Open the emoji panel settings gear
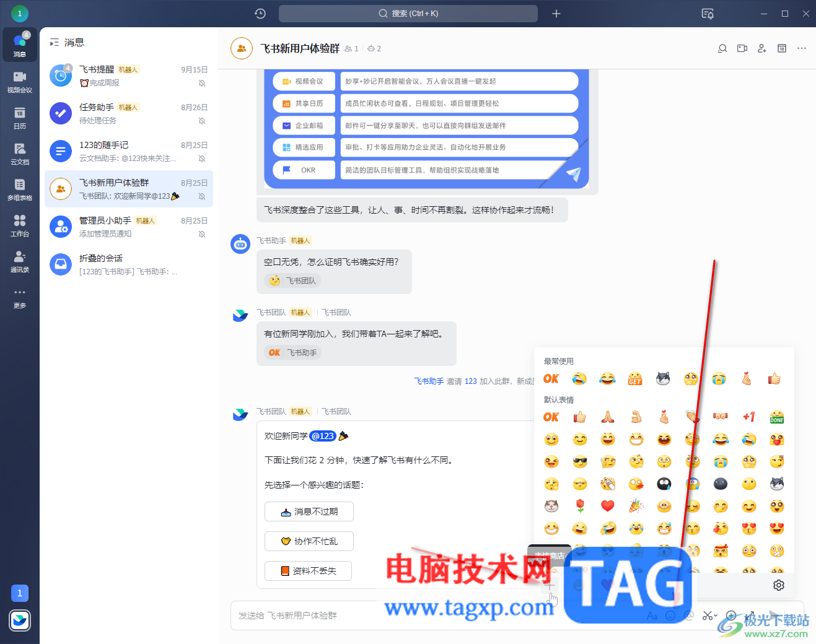 tap(779, 585)
